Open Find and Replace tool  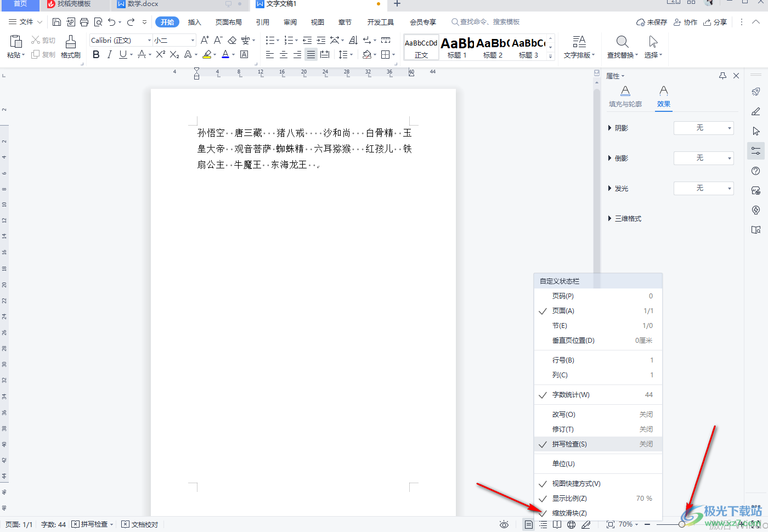(x=623, y=47)
